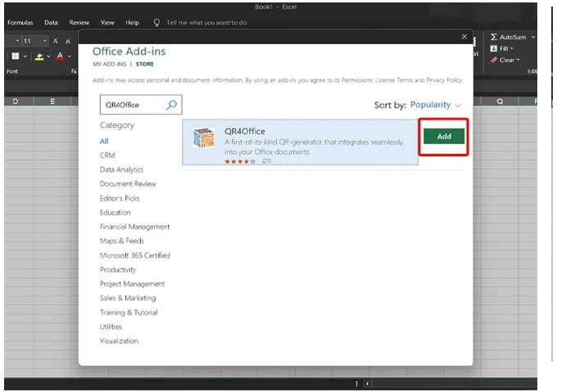Expand the Font Color dropdown arrow
The width and height of the screenshot is (566, 392).
[70, 56]
